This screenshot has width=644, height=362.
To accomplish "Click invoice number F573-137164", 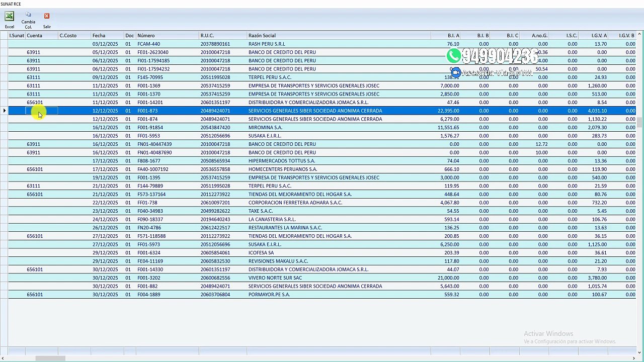I will pos(151,195).
